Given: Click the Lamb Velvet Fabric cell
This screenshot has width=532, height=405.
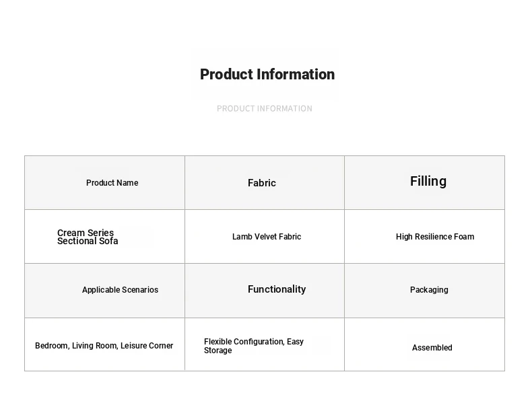Looking at the screenshot, I should (x=264, y=237).
